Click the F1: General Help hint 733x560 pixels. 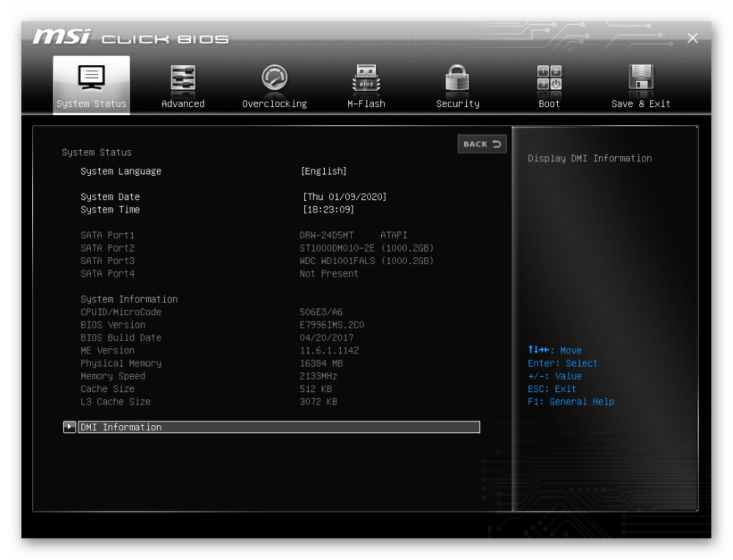point(570,402)
